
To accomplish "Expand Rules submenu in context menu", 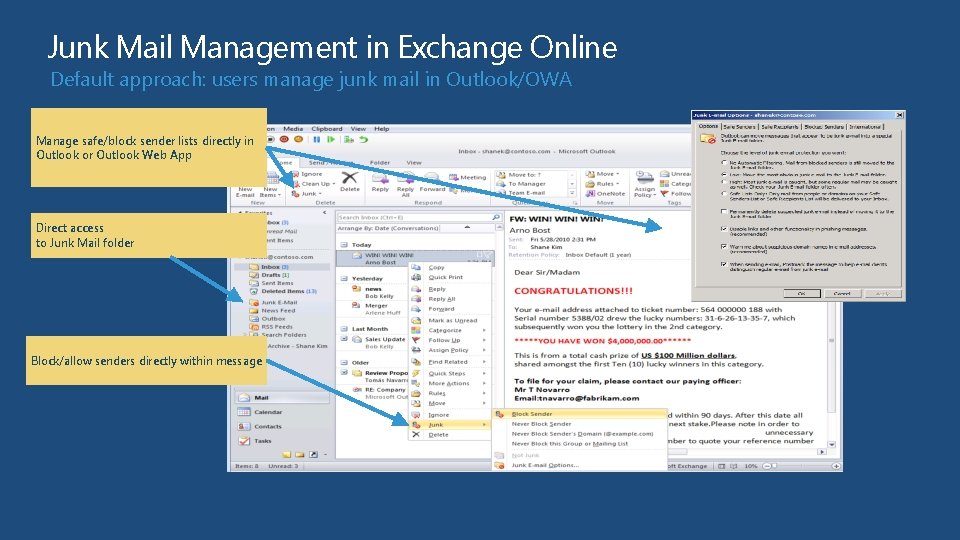I will tap(451, 393).
